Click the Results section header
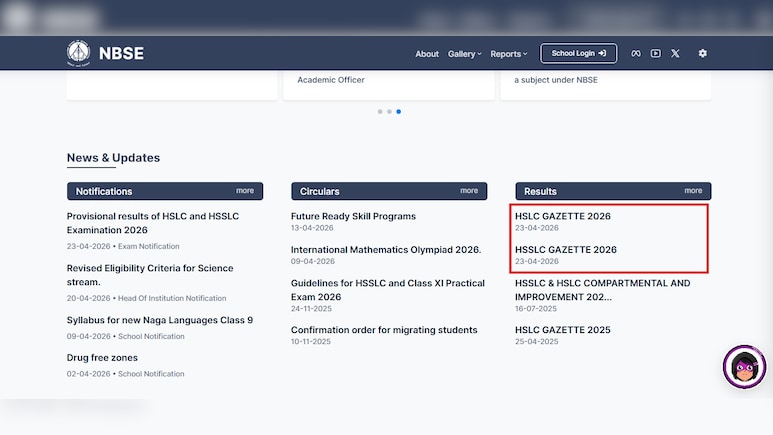Image resolution: width=773 pixels, height=435 pixels. 613,191
